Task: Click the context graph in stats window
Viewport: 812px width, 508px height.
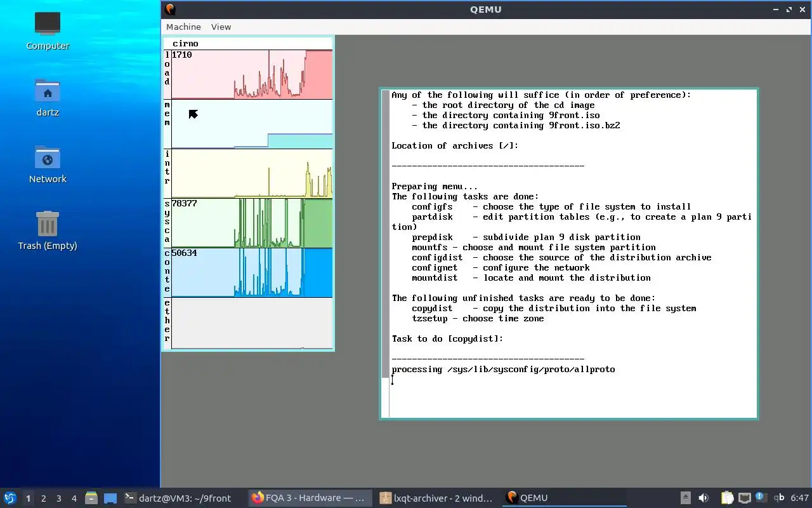Action: 252,272
